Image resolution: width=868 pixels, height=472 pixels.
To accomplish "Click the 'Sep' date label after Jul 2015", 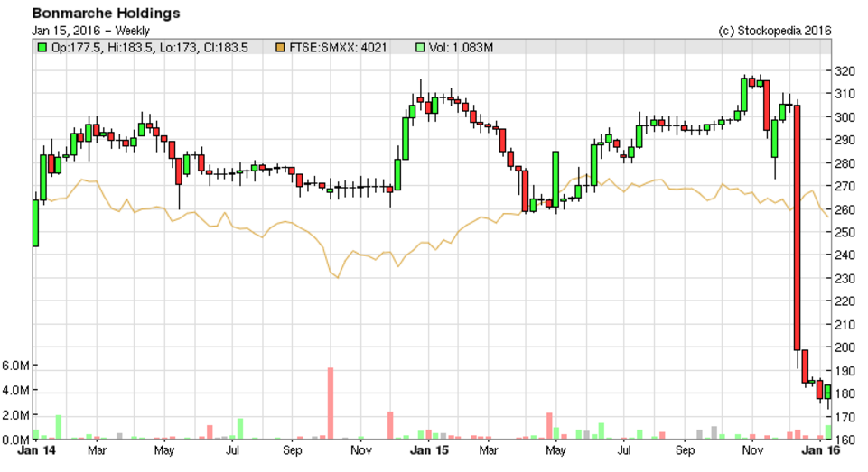I will tap(685, 450).
